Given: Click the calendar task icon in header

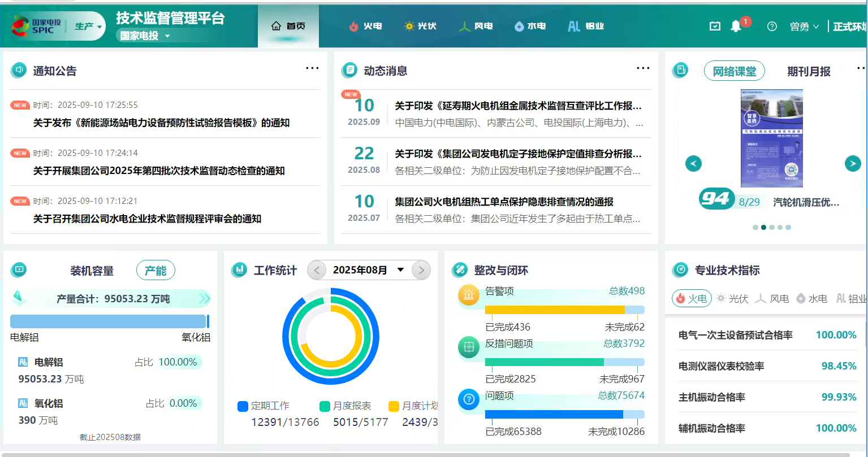Looking at the screenshot, I should coord(715,27).
